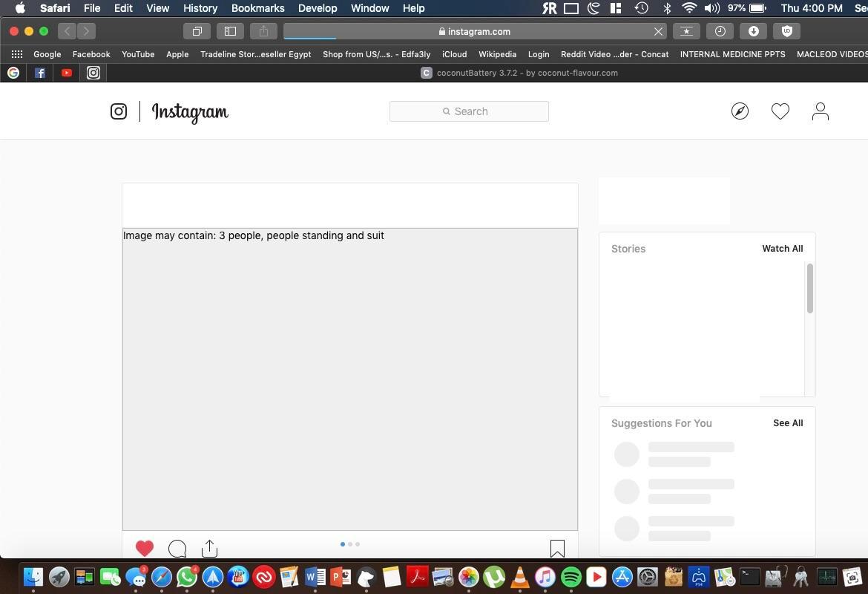Select the second carousel page dot

349,544
